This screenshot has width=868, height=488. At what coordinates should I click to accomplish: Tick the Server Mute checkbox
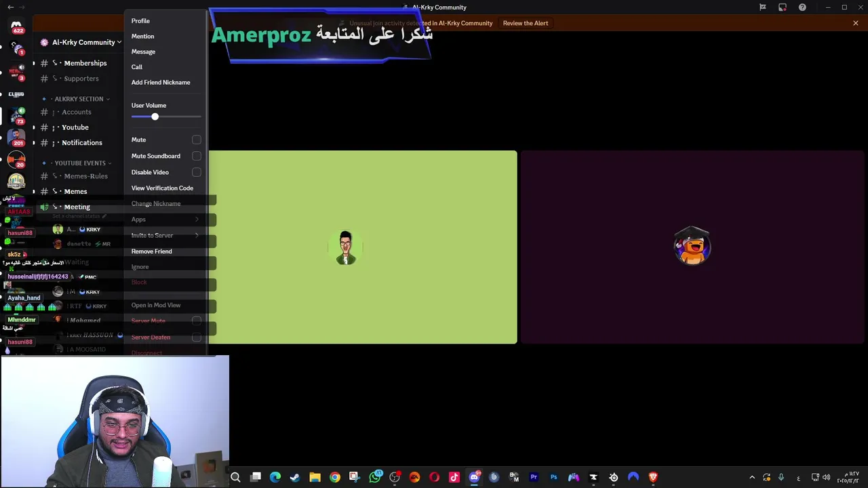(196, 321)
